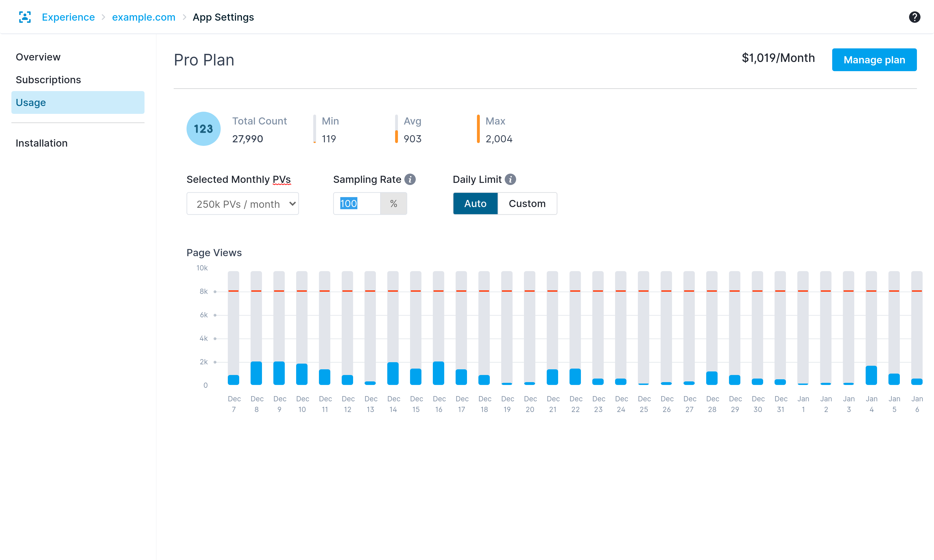Click the Installation navigation item
The height and width of the screenshot is (560, 934).
point(41,143)
